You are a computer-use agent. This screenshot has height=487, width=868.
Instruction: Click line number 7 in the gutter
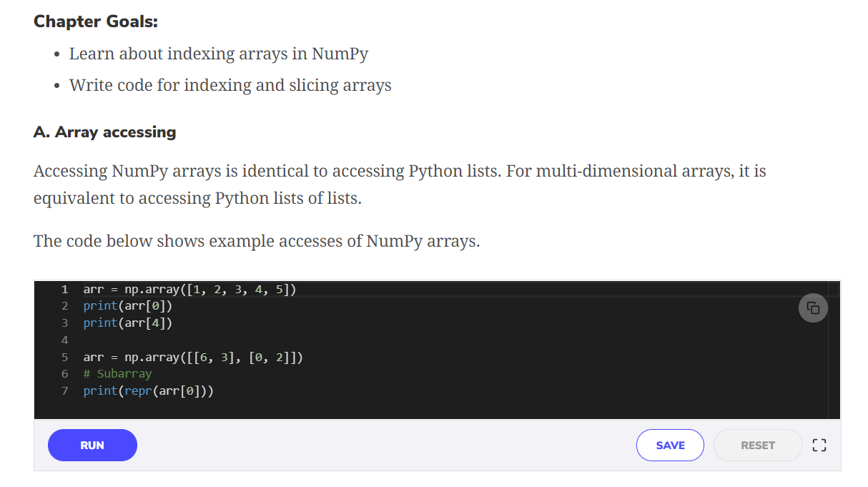tap(64, 390)
